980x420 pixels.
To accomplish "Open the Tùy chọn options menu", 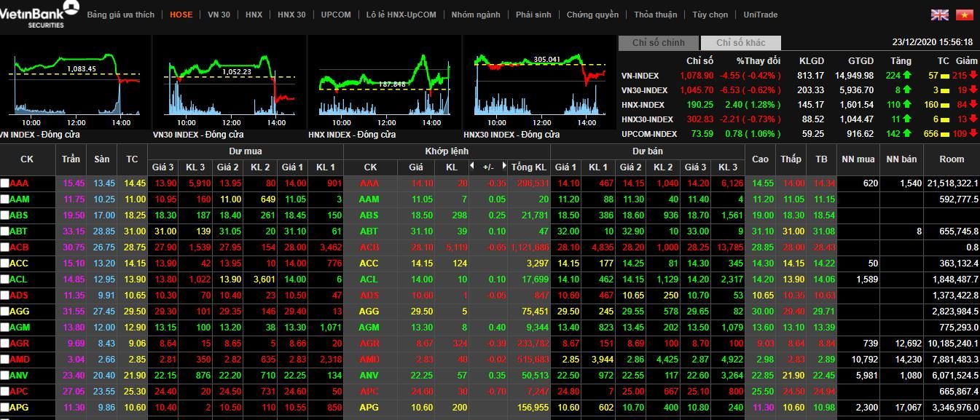I will pyautogui.click(x=710, y=15).
